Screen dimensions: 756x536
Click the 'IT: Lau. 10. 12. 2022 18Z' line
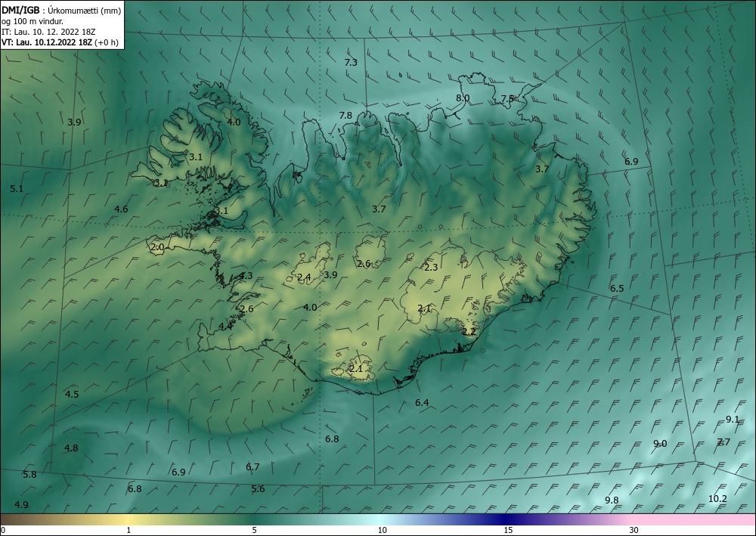(48, 32)
